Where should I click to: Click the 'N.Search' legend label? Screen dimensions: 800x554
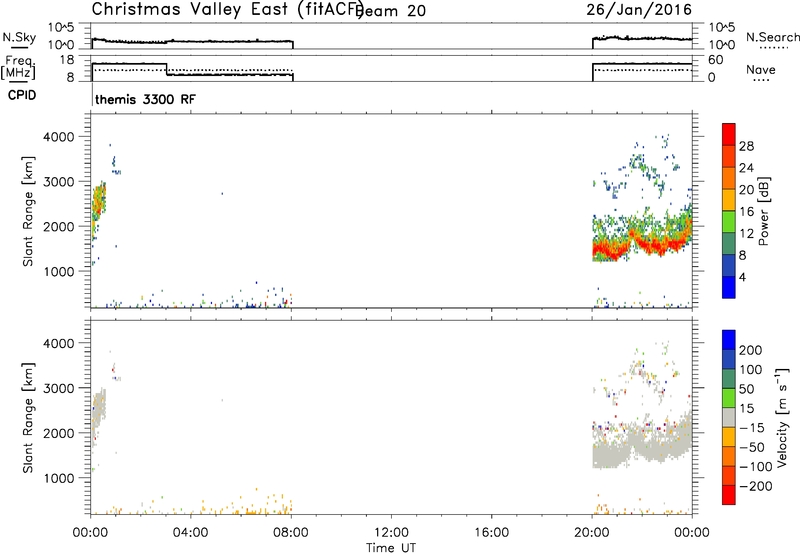click(x=772, y=37)
